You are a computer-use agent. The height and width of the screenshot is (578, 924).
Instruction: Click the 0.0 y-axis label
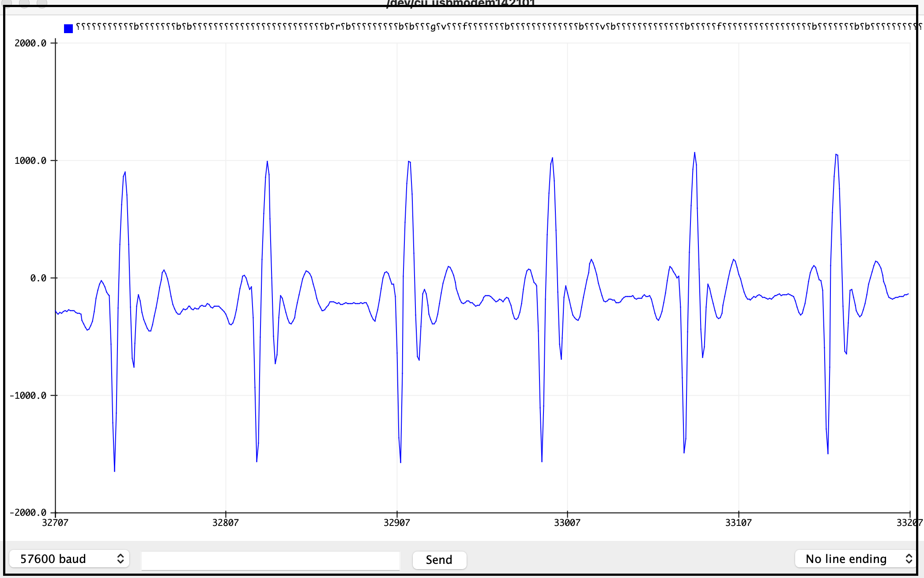pyautogui.click(x=38, y=278)
